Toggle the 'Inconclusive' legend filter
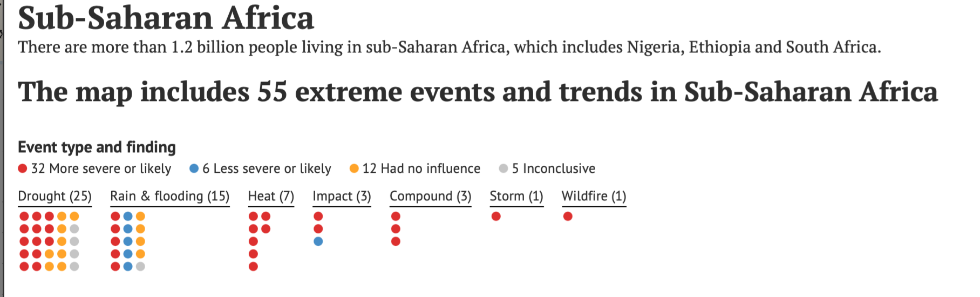 point(547,168)
